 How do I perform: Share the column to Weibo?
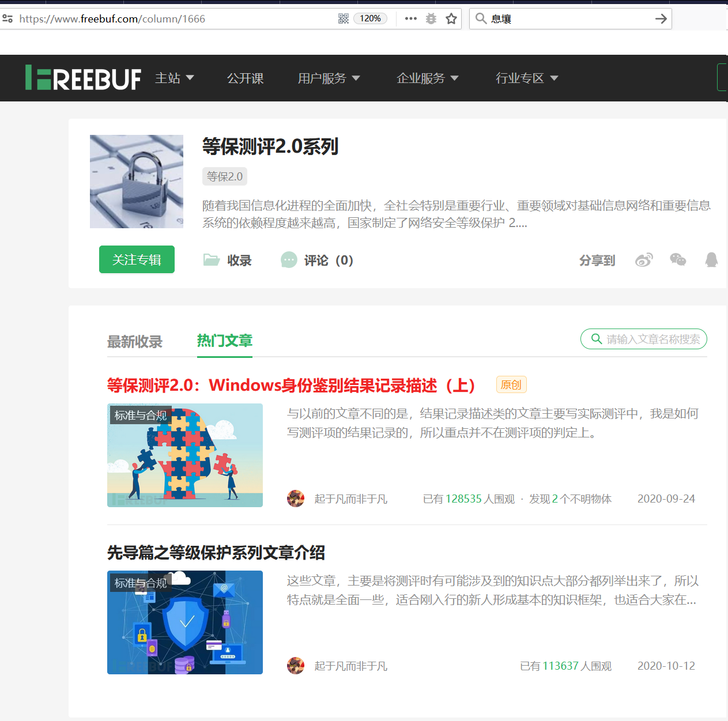click(x=644, y=260)
